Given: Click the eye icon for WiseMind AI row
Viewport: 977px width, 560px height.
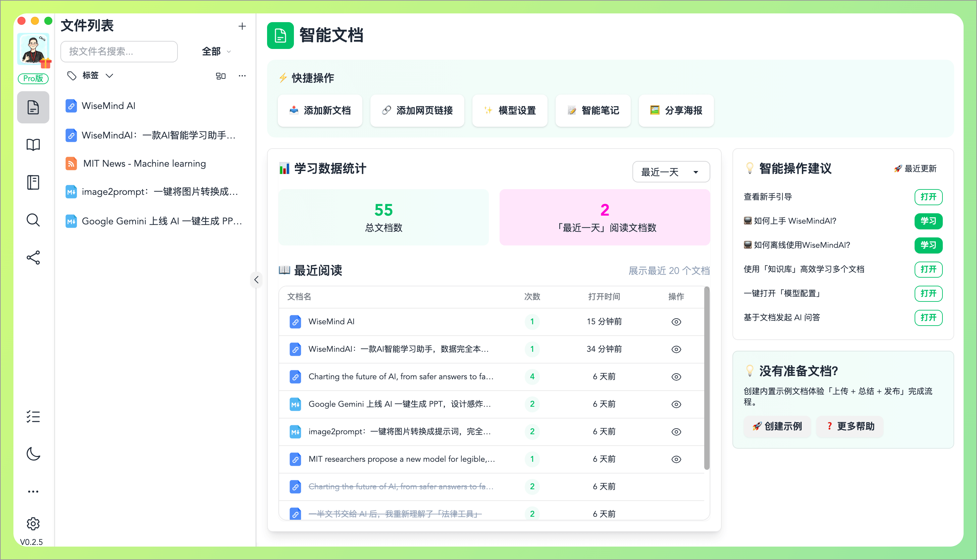Looking at the screenshot, I should pyautogui.click(x=676, y=322).
